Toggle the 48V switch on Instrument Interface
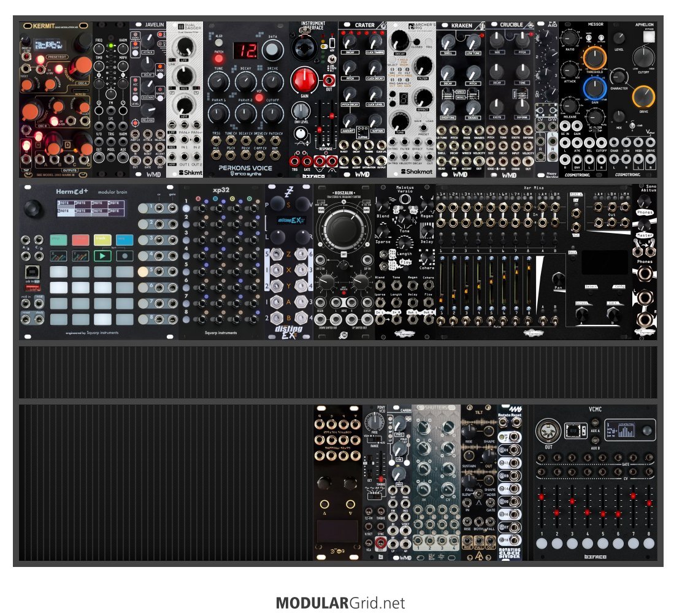 [x=332, y=43]
